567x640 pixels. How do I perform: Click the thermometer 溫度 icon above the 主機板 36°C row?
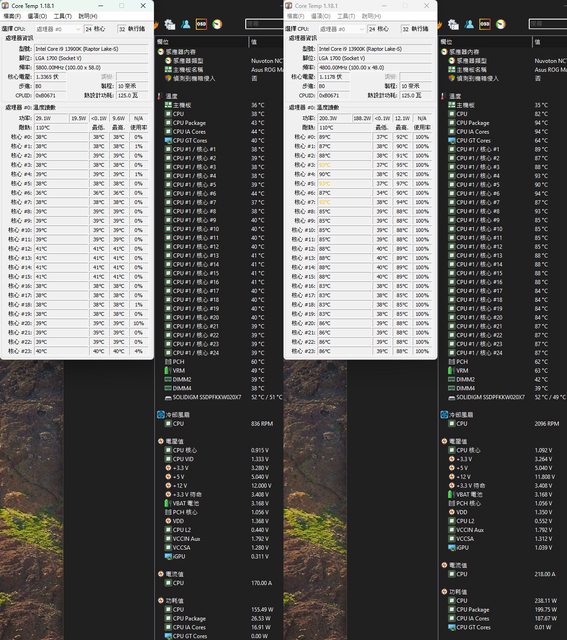160,96
